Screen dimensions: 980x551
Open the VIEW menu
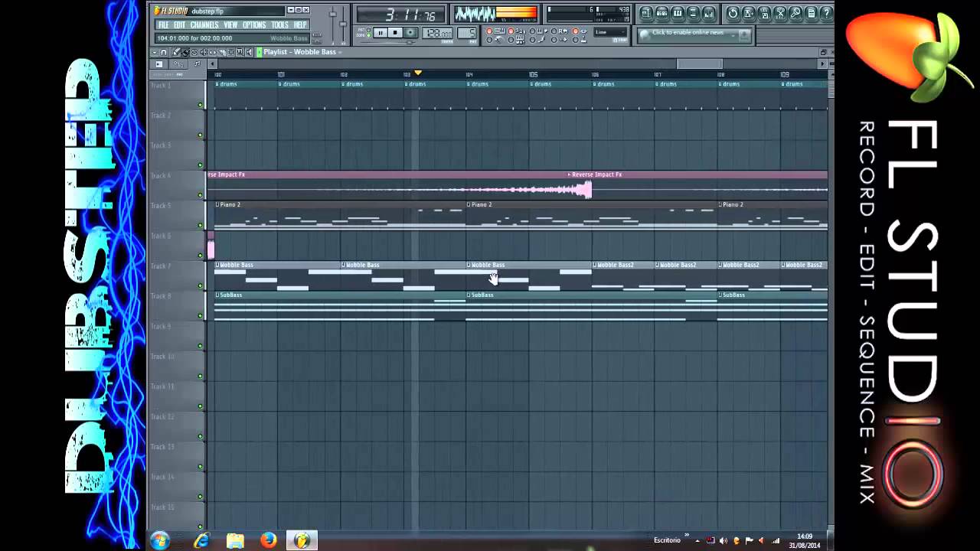pyautogui.click(x=230, y=24)
